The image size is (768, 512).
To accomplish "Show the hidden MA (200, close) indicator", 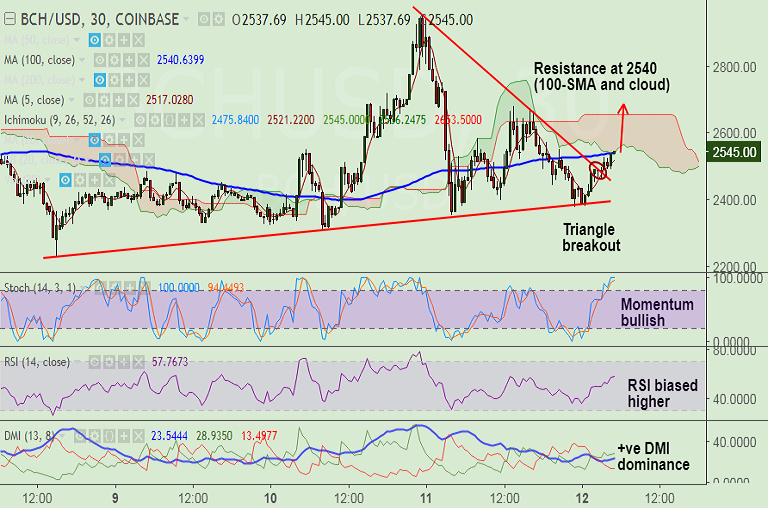I will [99, 80].
